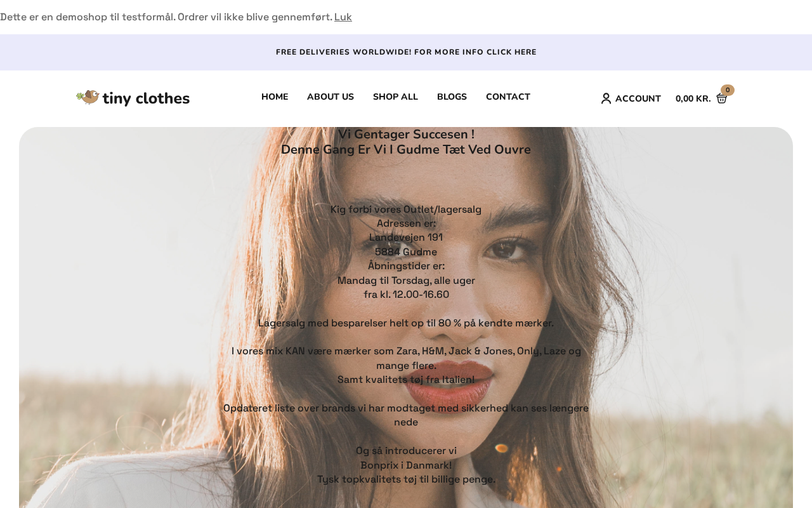Image resolution: width=812 pixels, height=508 pixels.
Task: Click the free deliveries worldwide banner
Action: pos(406,52)
